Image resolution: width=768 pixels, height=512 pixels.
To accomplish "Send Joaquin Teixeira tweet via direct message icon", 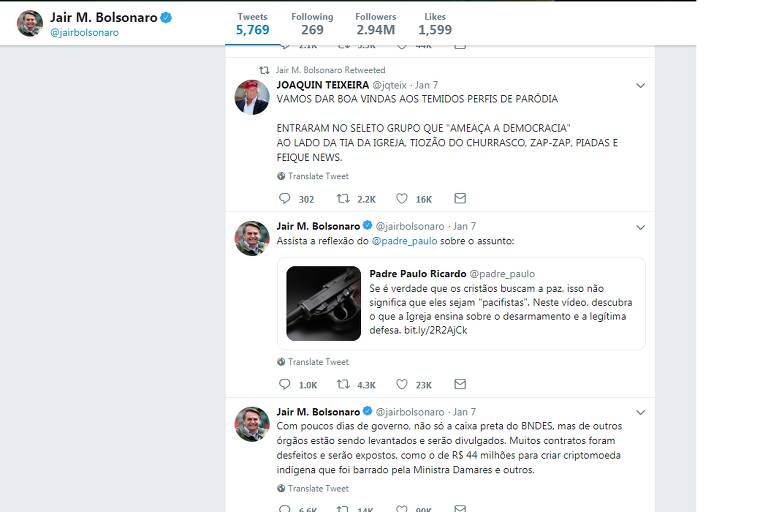I will coord(460,198).
